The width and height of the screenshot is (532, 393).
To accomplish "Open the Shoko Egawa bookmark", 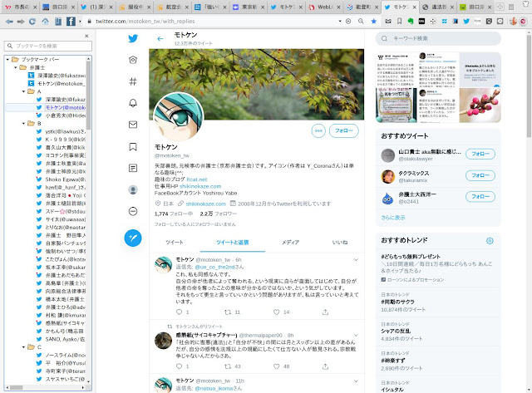I will 61,179.
